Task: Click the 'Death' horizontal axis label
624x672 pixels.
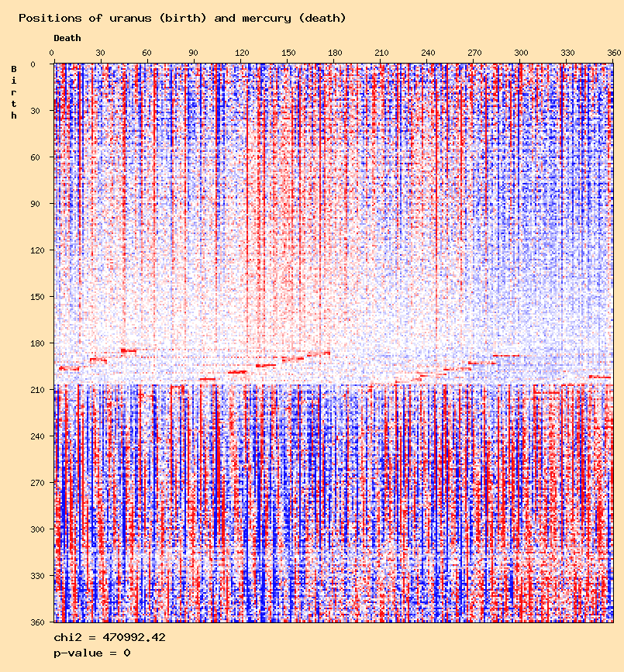Action: pos(67,38)
